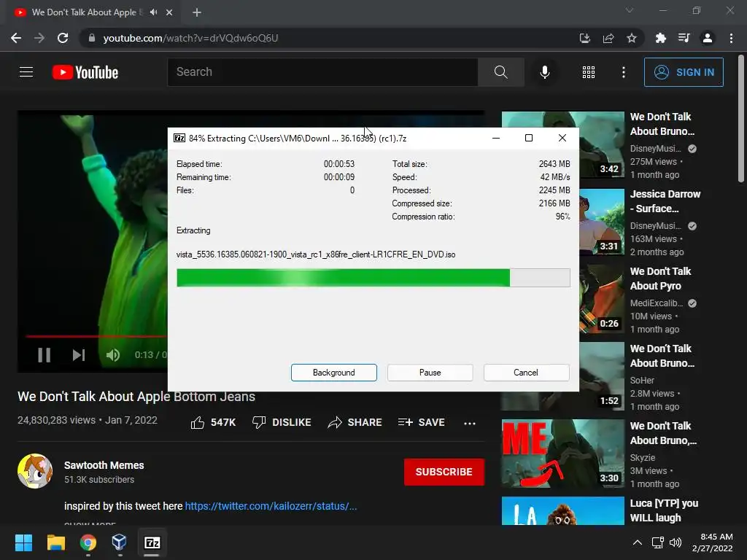Bookmark this page with the star icon
This screenshot has width=747, height=560.
click(x=632, y=38)
